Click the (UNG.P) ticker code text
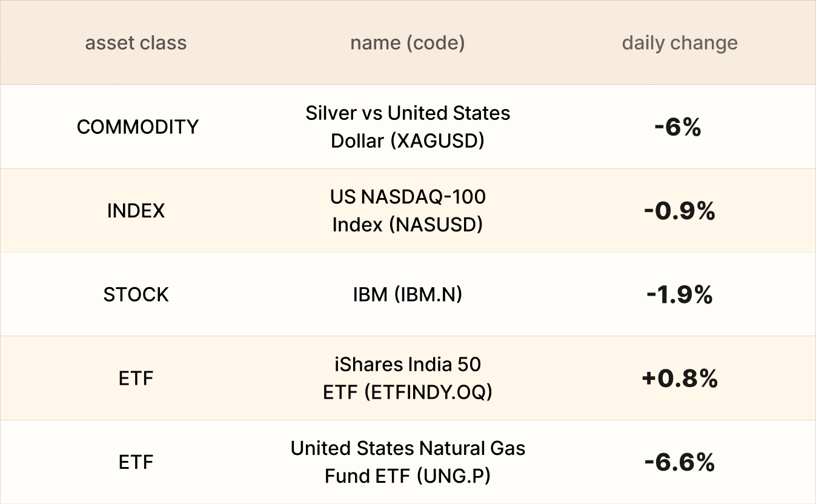This screenshot has width=816, height=504. tap(454, 476)
